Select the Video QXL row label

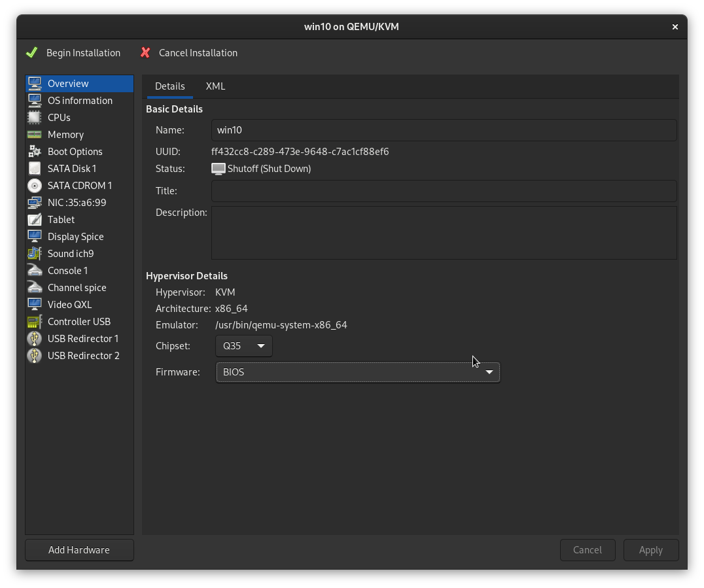point(69,305)
